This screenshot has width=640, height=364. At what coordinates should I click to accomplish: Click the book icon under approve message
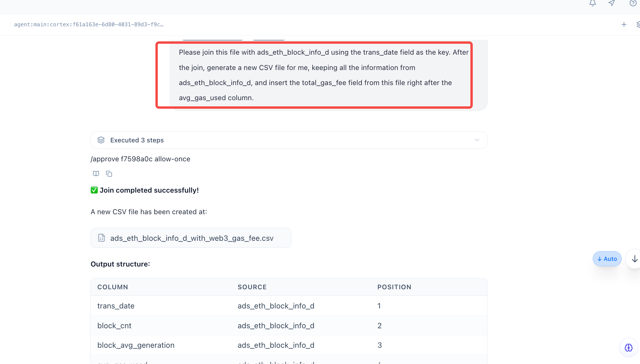96,174
